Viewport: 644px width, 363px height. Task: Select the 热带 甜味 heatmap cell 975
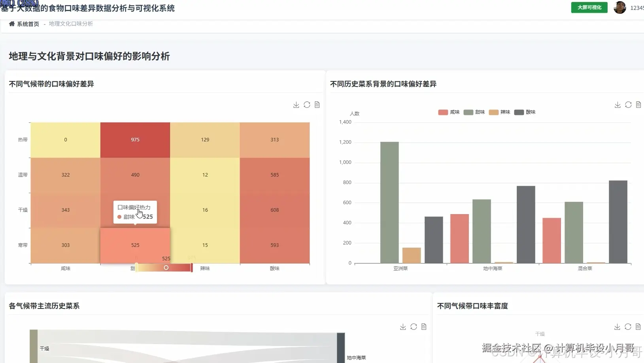(135, 140)
